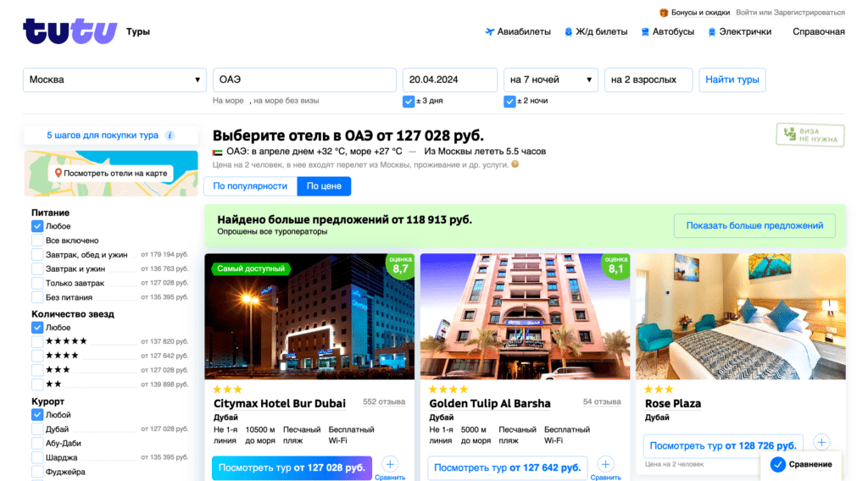Check the Дубай resort filter

37,429
